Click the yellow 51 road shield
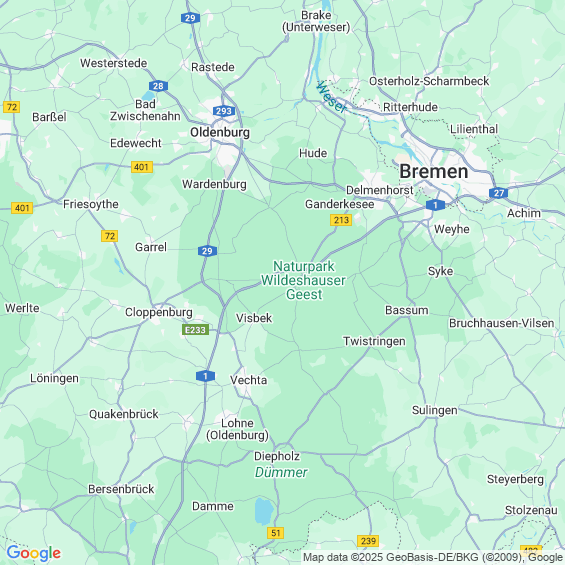The image size is (565, 565). click(276, 533)
